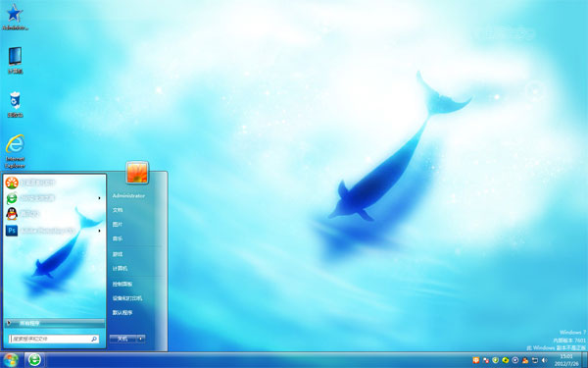
Task: Open 音乐 (Music) in Start menu
Action: click(118, 238)
